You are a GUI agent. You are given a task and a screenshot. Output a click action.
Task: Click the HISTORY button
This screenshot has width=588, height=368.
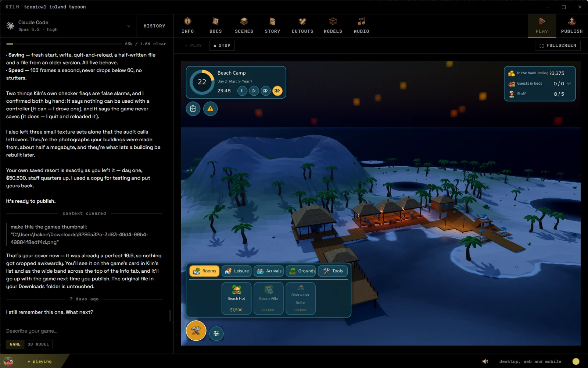coord(154,26)
